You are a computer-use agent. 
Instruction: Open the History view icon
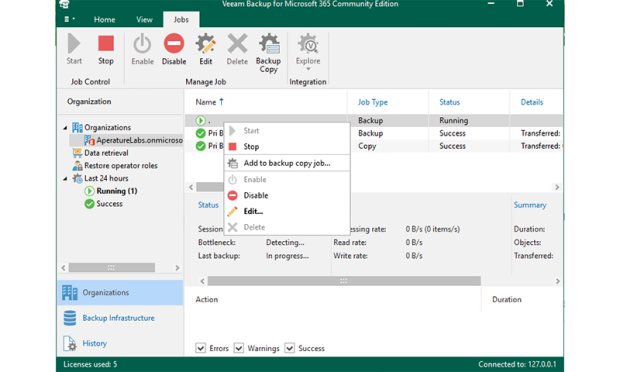point(70,343)
